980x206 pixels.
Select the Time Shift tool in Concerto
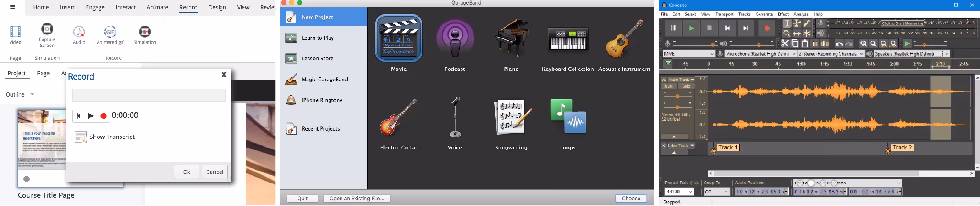pyautogui.click(x=797, y=33)
